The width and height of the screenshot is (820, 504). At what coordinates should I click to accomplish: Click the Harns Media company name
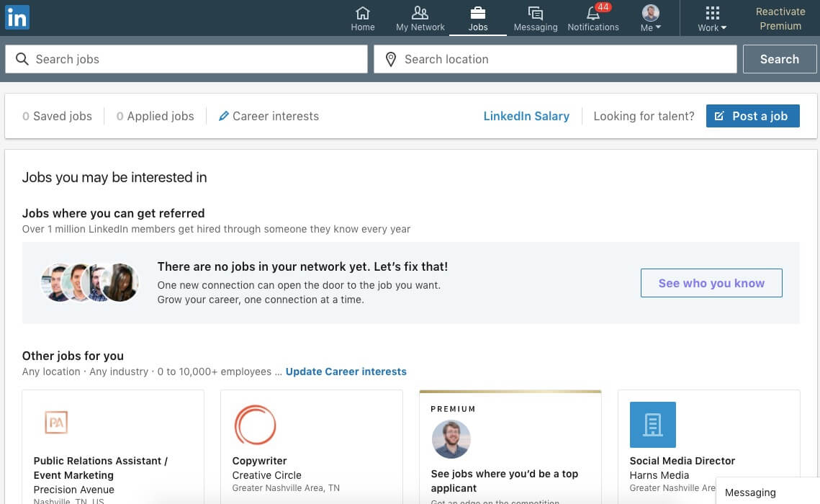(x=659, y=475)
